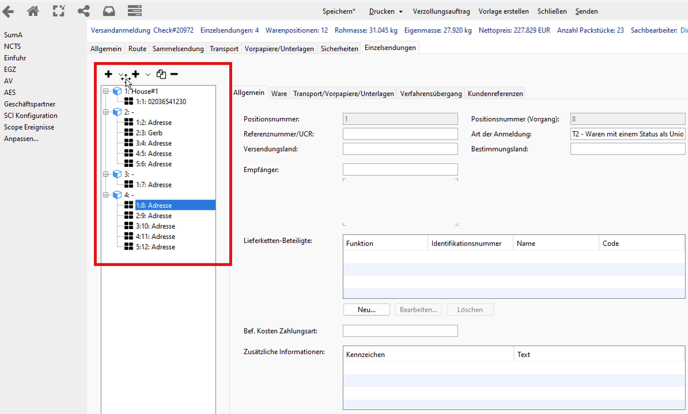Open the Sammelsendung tab
This screenshot has width=688, height=414.
point(178,48)
